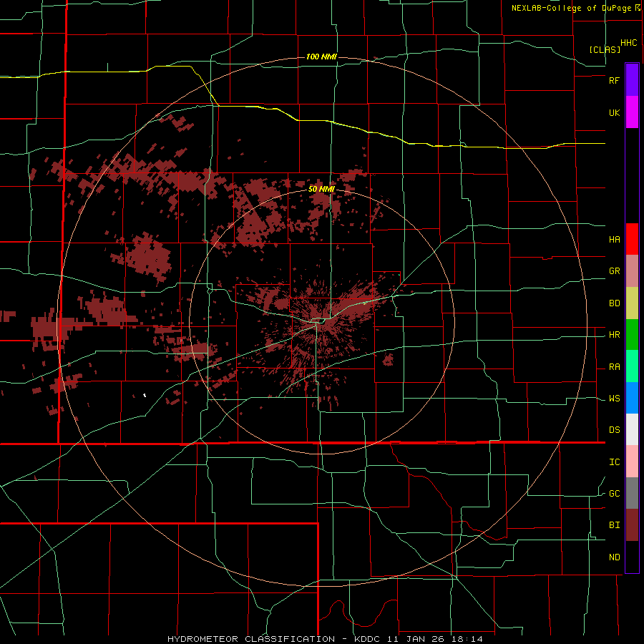Select the BD yellow legend swatch

(632, 303)
